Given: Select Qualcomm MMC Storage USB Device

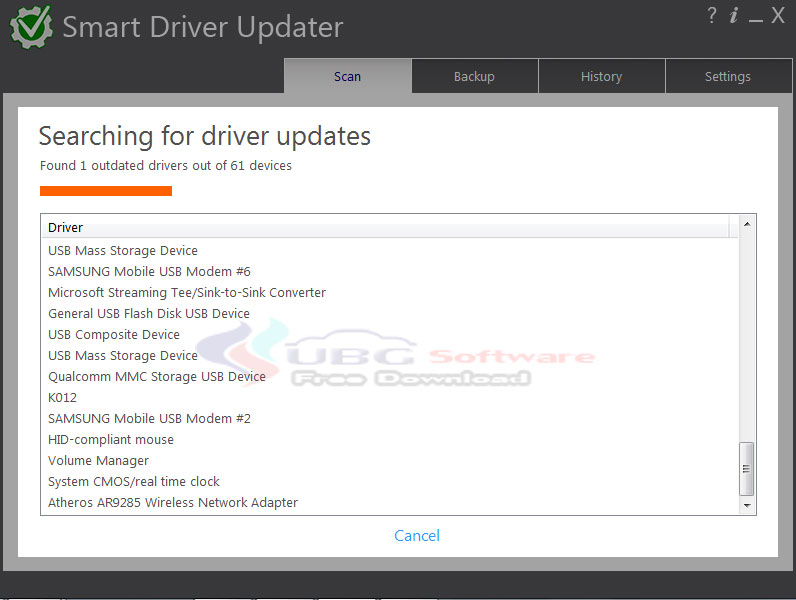Looking at the screenshot, I should (390, 377).
